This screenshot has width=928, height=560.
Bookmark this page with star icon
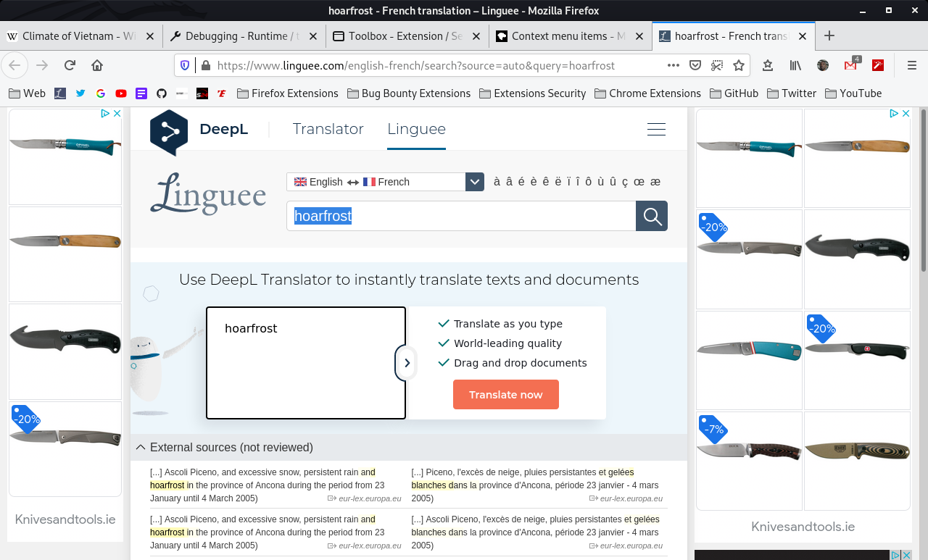click(739, 65)
